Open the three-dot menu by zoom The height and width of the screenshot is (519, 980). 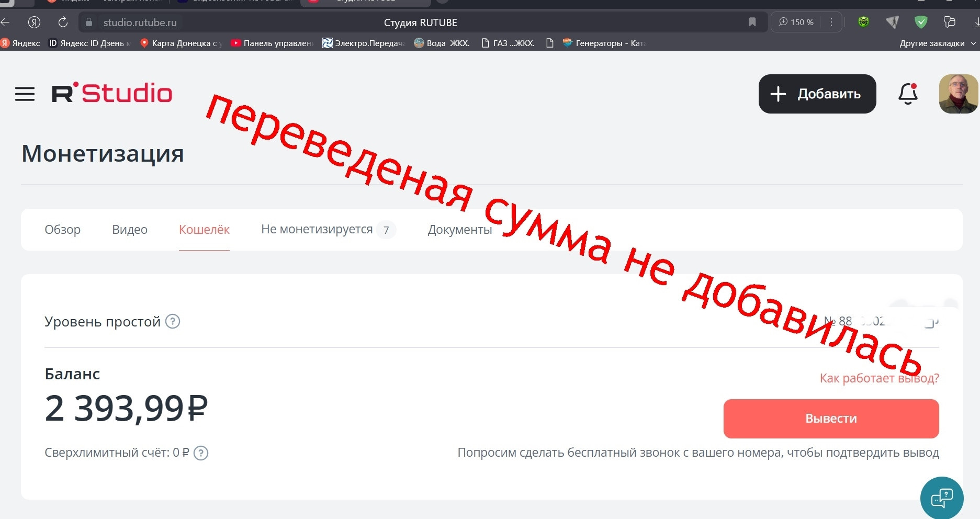(x=831, y=22)
